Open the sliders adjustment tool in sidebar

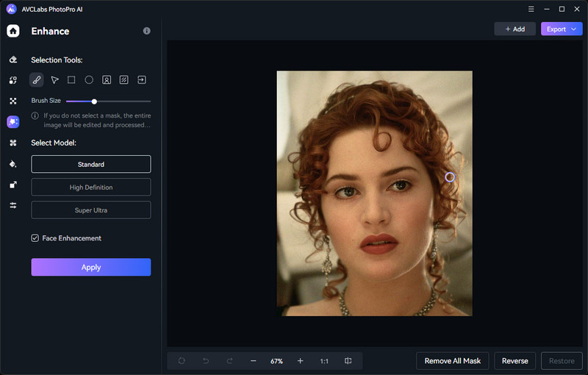click(x=13, y=205)
